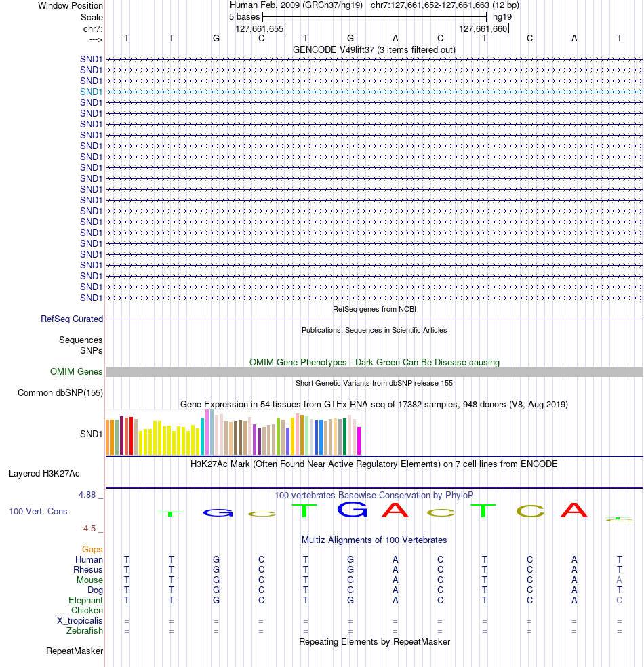Click the ---> strand direction arrow
The height and width of the screenshot is (667, 644).
(x=96, y=39)
